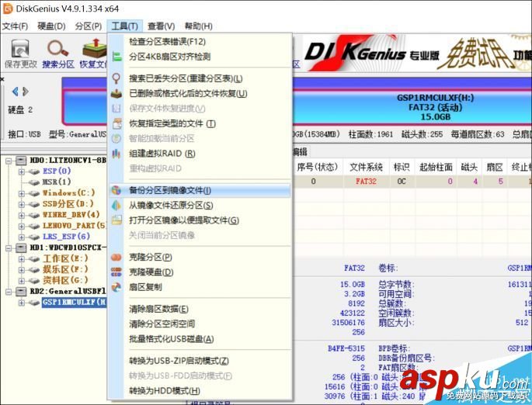Click the 序号(状态) column header
The image size is (532, 405).
point(317,167)
